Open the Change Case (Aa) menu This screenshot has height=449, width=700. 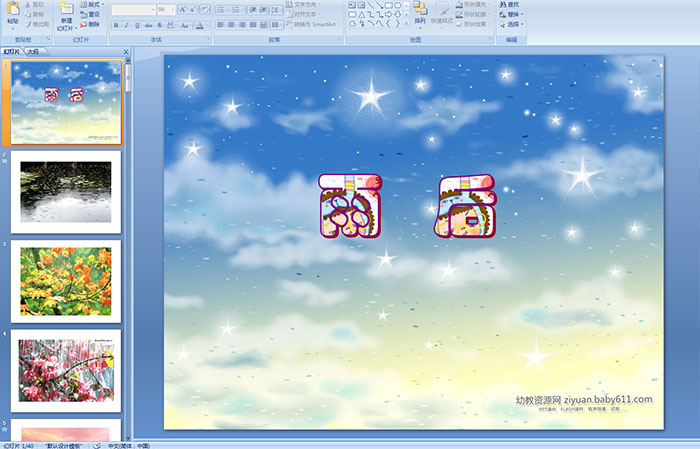tap(185, 25)
